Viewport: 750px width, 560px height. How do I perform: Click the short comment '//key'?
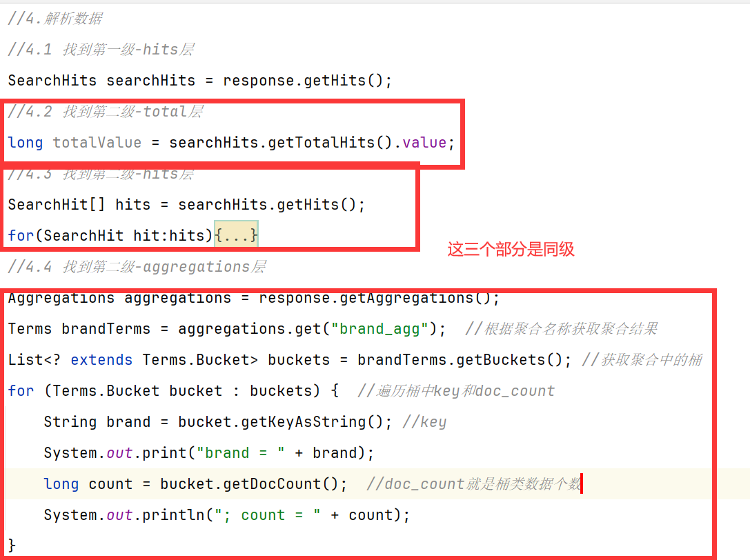[424, 422]
